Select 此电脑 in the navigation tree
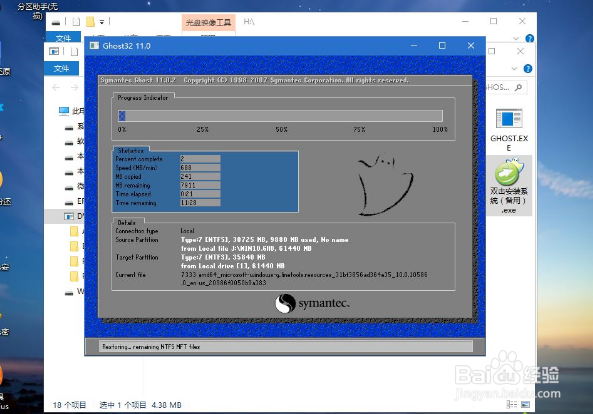Image resolution: width=593 pixels, height=414 pixels. pos(71,111)
